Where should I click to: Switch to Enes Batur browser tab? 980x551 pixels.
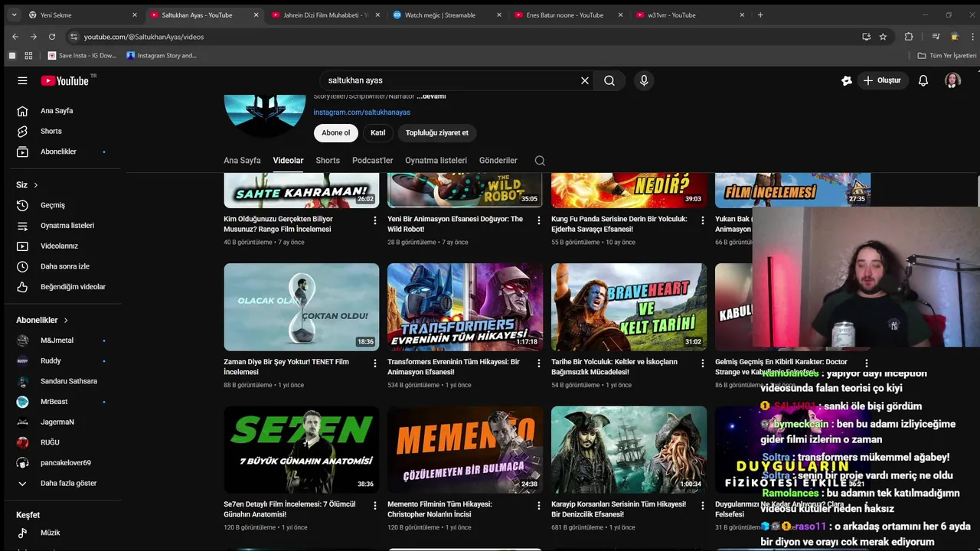[x=565, y=15]
